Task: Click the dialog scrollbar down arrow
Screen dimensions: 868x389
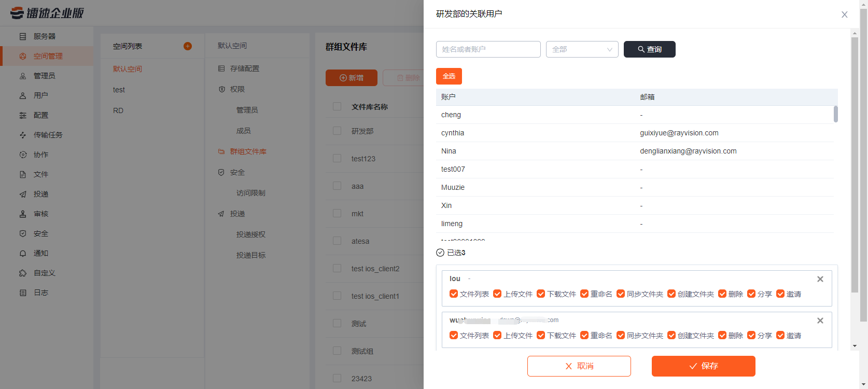Action: click(855, 346)
